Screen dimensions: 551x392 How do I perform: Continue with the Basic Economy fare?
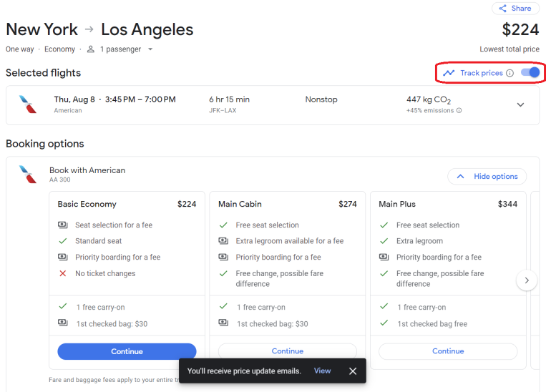point(127,351)
